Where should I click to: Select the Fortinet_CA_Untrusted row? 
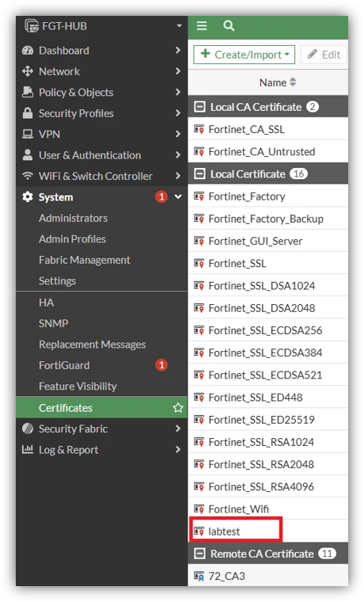coord(268,151)
